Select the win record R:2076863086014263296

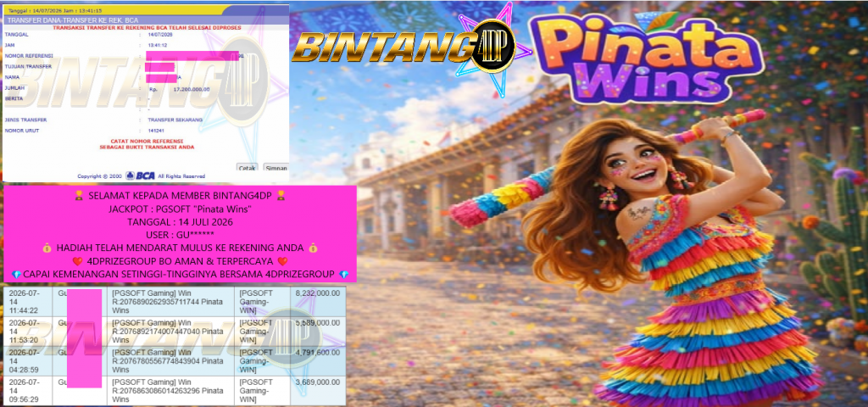pos(157,391)
